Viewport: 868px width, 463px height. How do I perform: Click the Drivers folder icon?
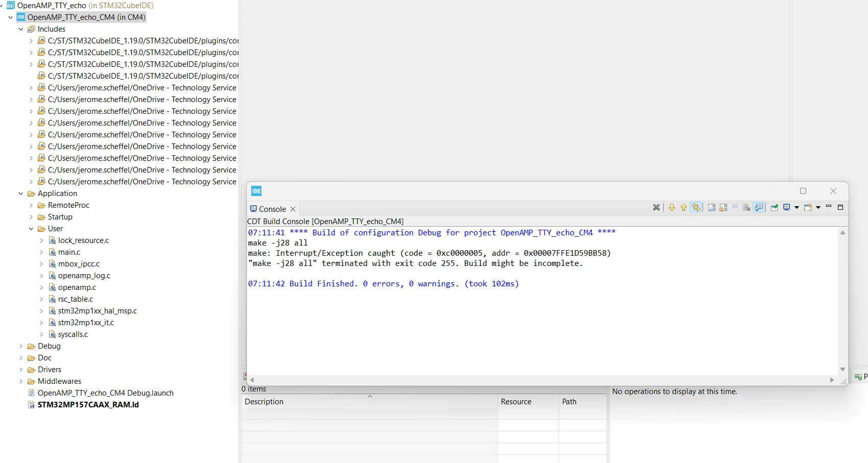[31, 370]
